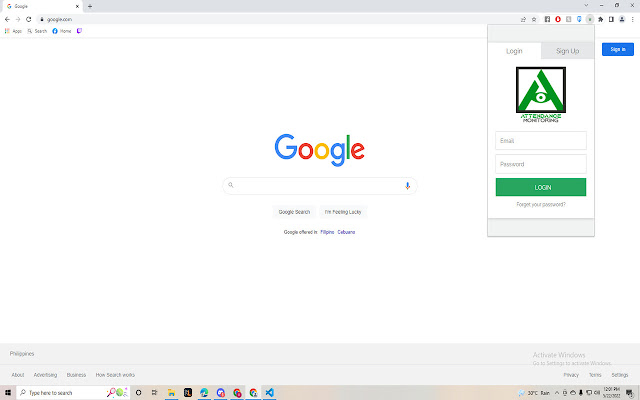Toggle the Attendance Monitoring extension icon
The height and width of the screenshot is (400, 640).
590,19
